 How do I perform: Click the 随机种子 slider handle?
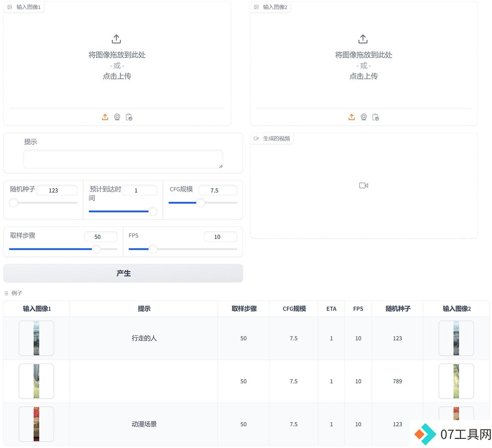(14, 203)
